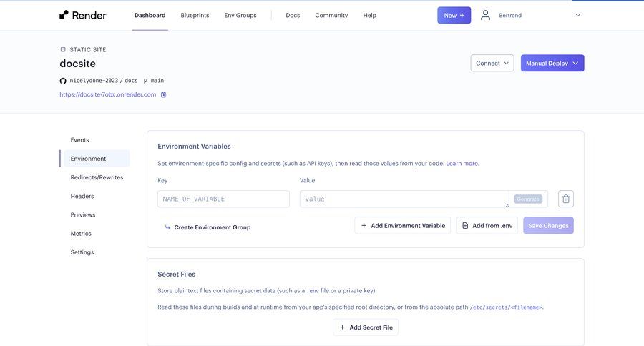
Task: Click Generate in the value field
Action: tap(528, 199)
